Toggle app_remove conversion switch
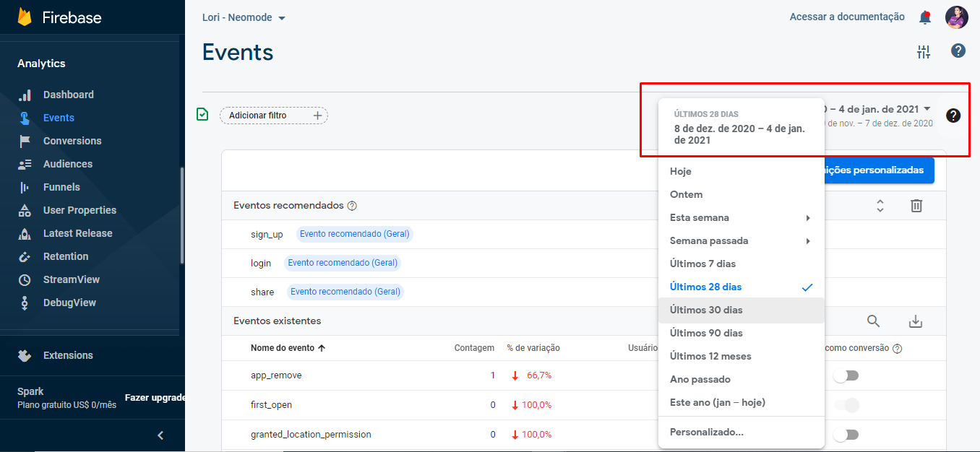 click(846, 375)
